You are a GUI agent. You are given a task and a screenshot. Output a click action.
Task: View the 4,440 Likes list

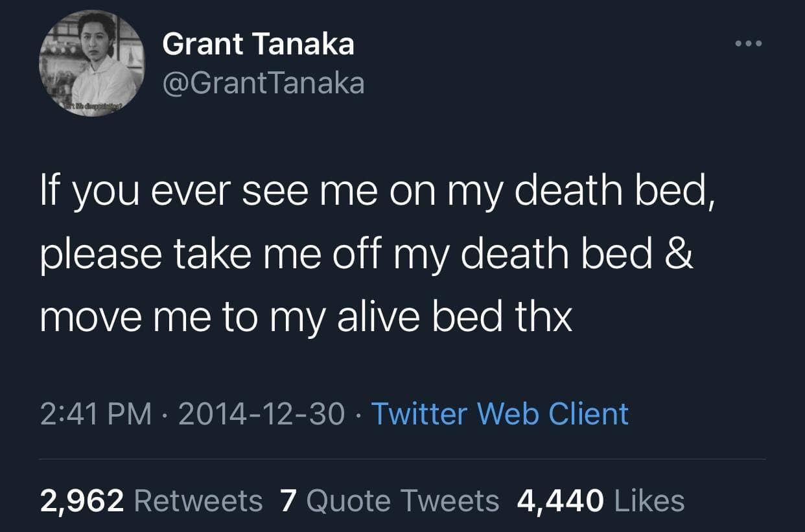tap(601, 499)
